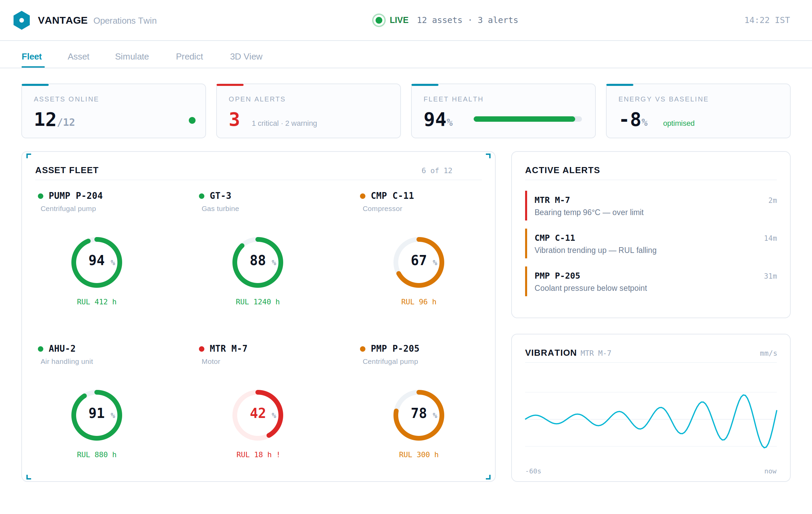Select the PMP P-205 fleet card title

395,349
